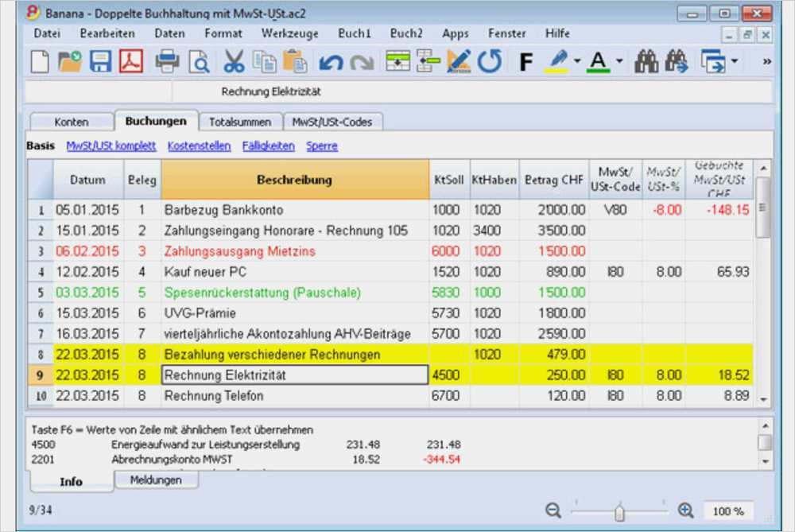Click the Kostenstellen view link
Viewport: 795px width, 532px height.
point(199,146)
